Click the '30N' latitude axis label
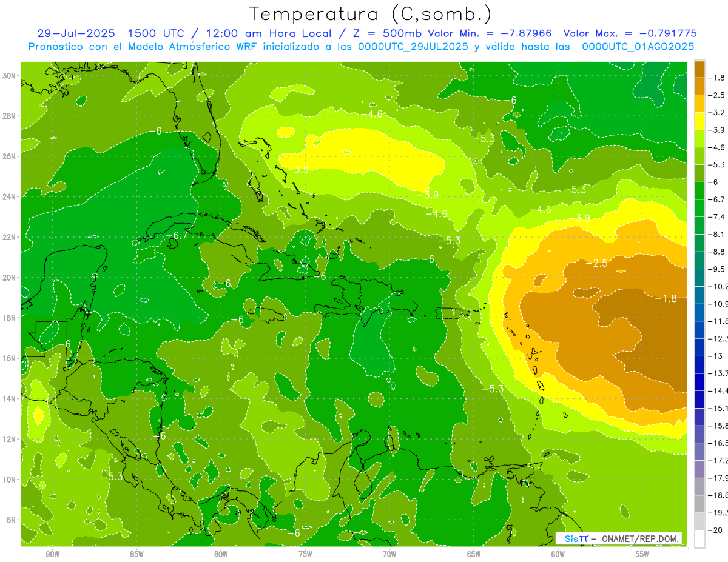The image size is (728, 562). 9,76
